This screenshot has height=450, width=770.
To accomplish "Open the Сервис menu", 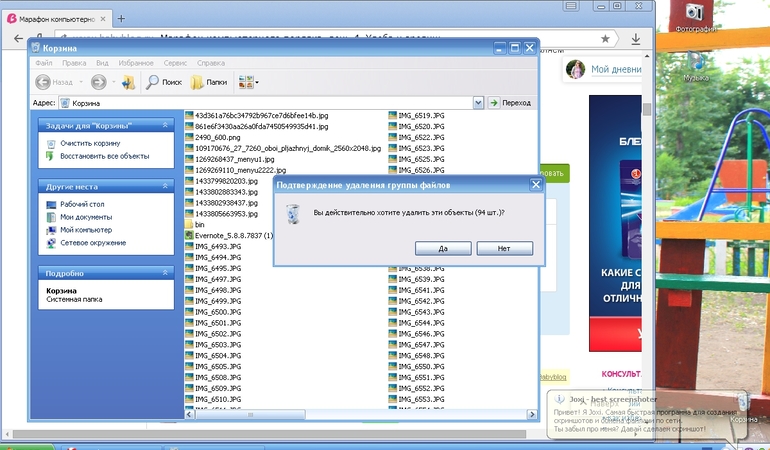I will (x=175, y=62).
